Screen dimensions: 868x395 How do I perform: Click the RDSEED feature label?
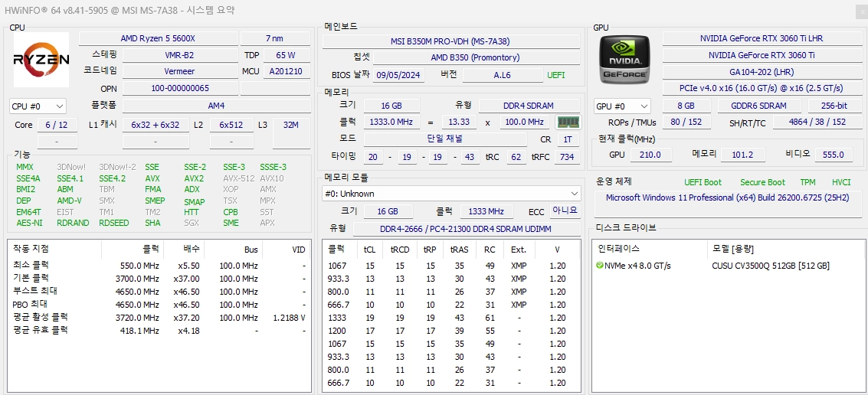pyautogui.click(x=113, y=223)
